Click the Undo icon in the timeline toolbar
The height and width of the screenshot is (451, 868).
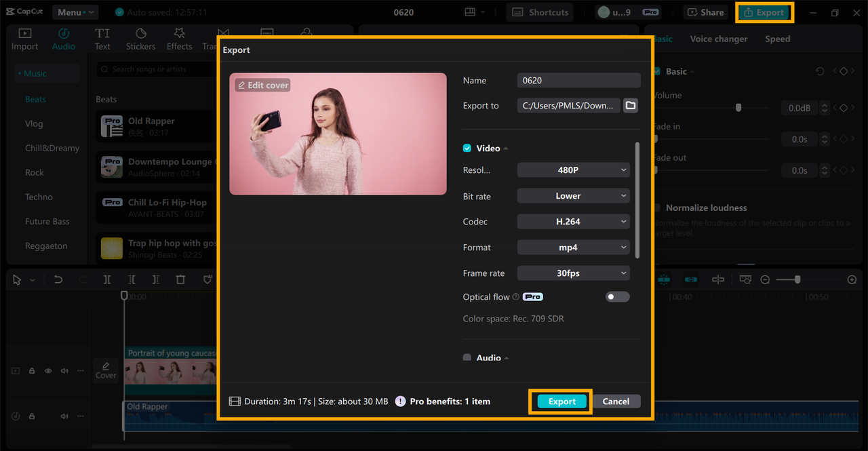click(x=58, y=279)
